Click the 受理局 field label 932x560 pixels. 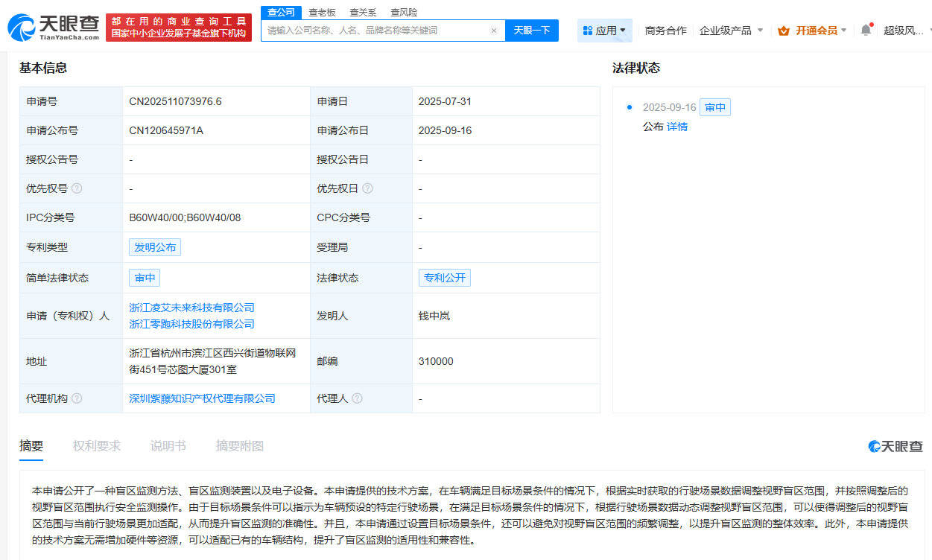[332, 247]
